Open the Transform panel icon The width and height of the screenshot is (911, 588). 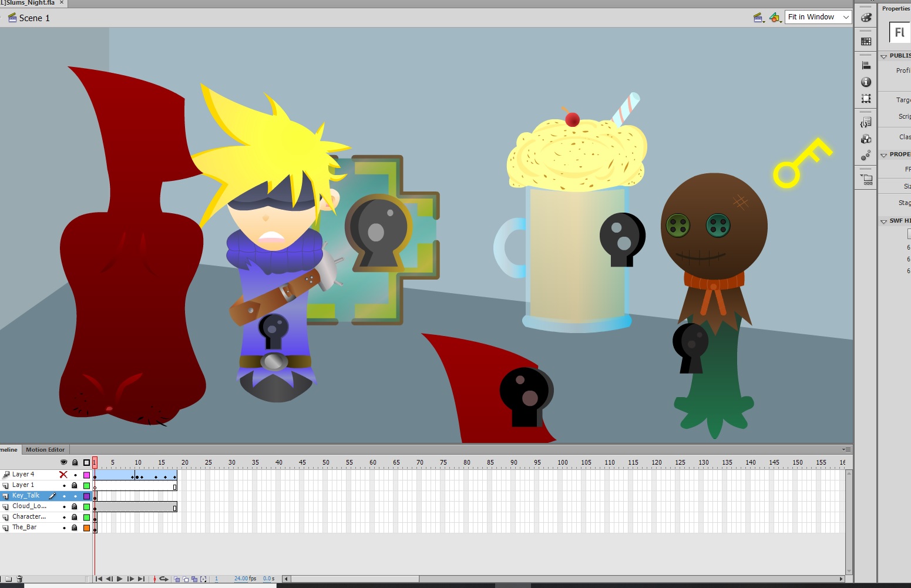coord(866,99)
